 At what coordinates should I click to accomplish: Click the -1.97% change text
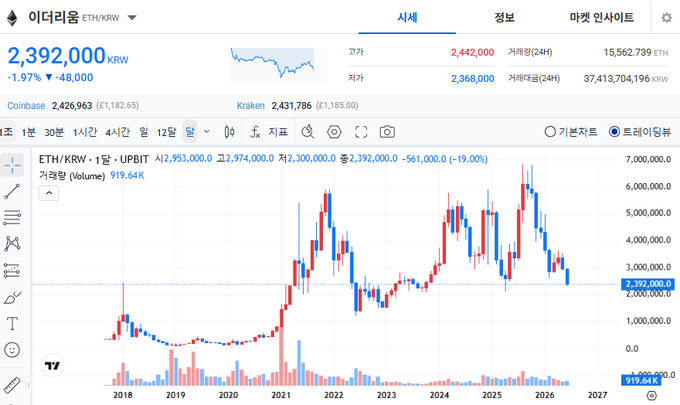24,78
